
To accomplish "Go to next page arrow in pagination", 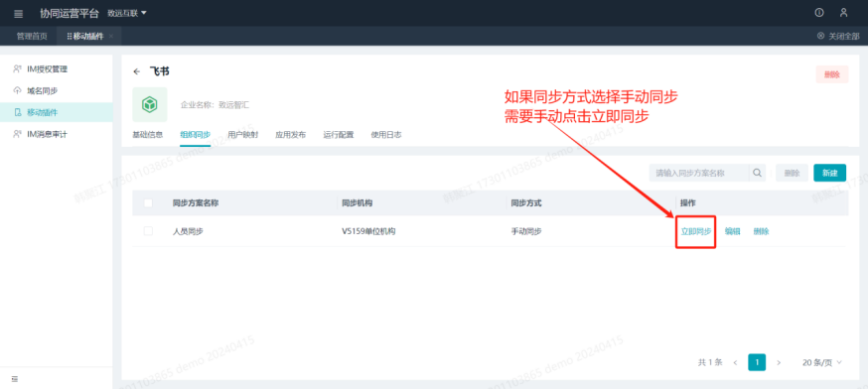I will 779,362.
